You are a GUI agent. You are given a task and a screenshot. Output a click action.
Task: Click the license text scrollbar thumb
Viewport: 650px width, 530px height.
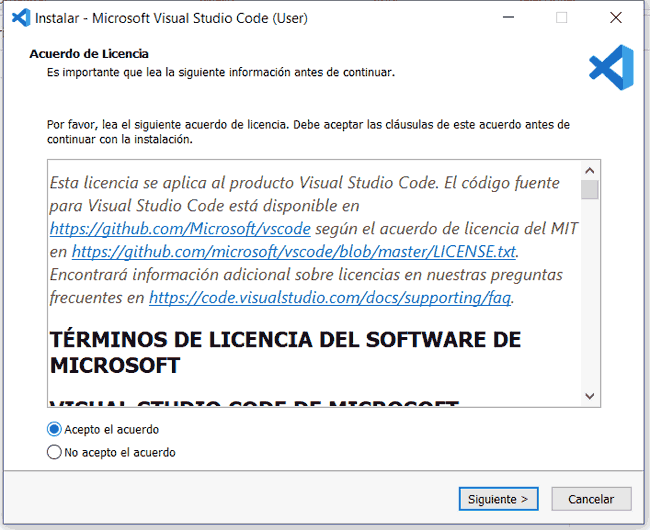click(x=589, y=190)
